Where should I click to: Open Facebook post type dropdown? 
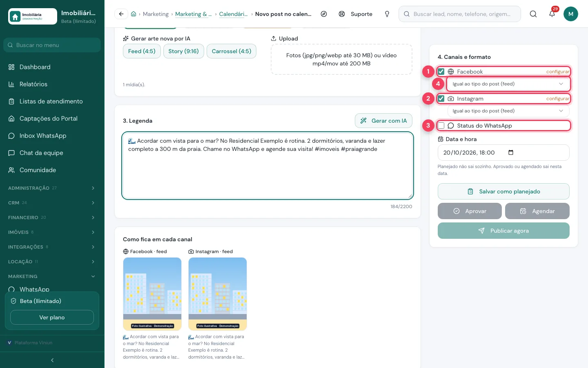point(508,84)
